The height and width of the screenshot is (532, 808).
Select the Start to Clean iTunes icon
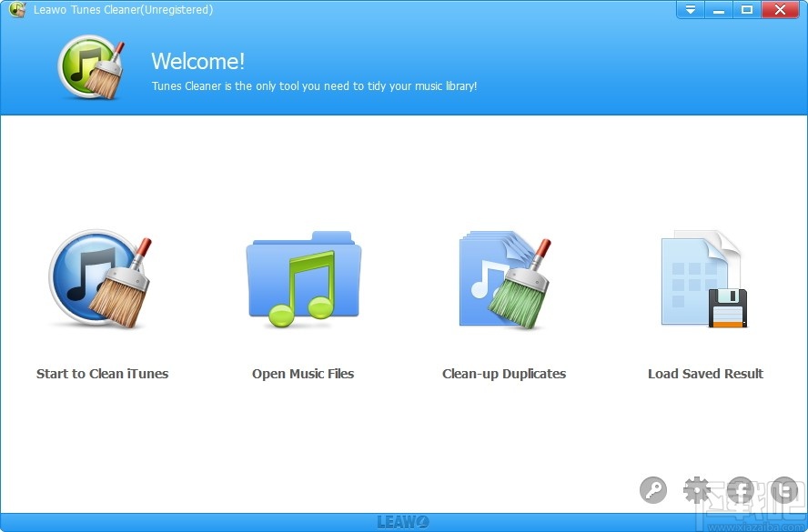click(x=100, y=277)
